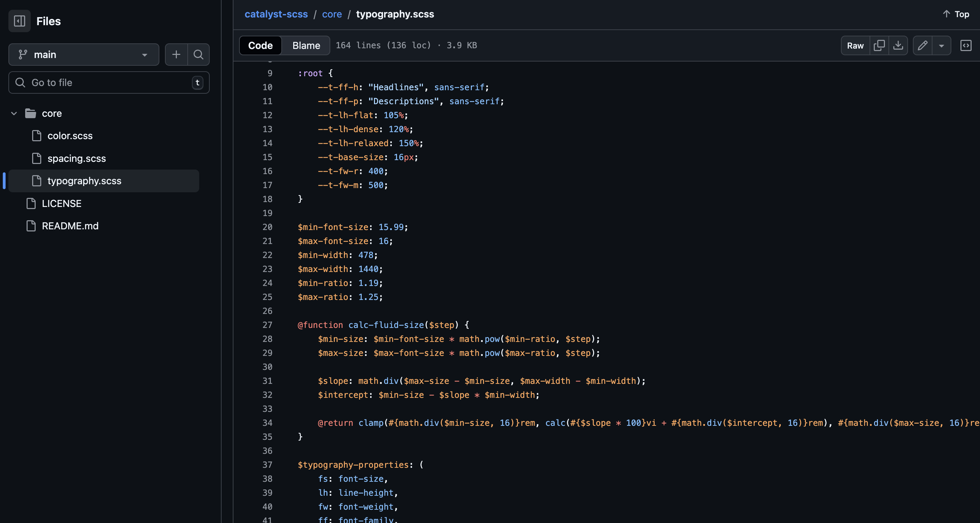Open the main branch dropdown
980x523 pixels.
[x=83, y=55]
